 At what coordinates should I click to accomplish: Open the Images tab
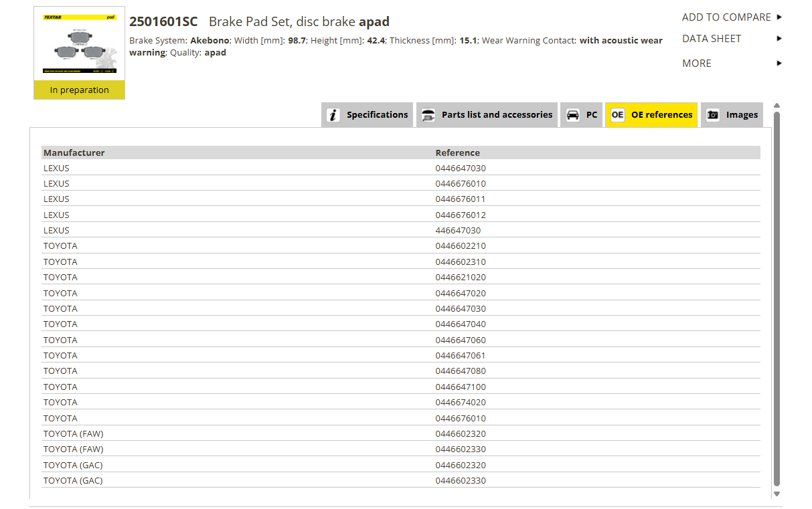(x=732, y=115)
